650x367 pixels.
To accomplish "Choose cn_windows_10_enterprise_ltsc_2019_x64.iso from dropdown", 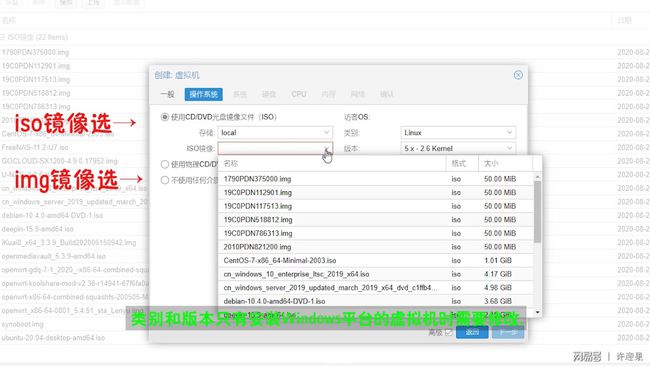I will [x=376, y=274].
